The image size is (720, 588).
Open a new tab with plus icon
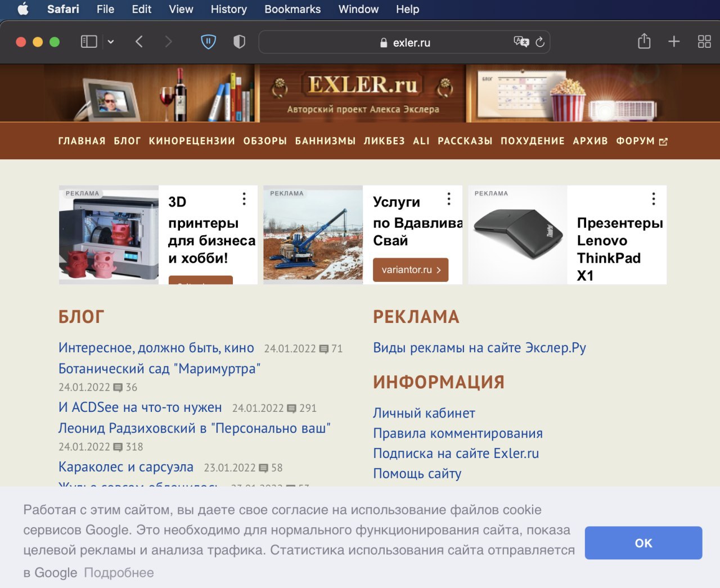pyautogui.click(x=674, y=42)
